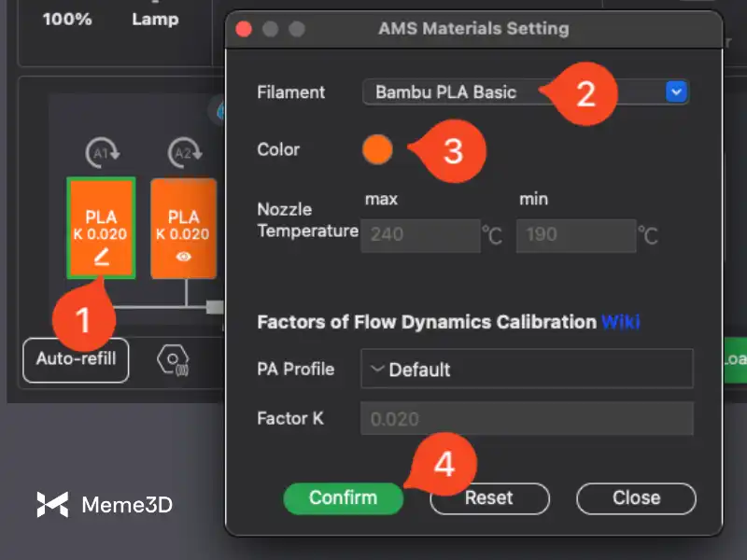747x560 pixels.
Task: Open the orange Color swatch picker
Action: coord(377,149)
